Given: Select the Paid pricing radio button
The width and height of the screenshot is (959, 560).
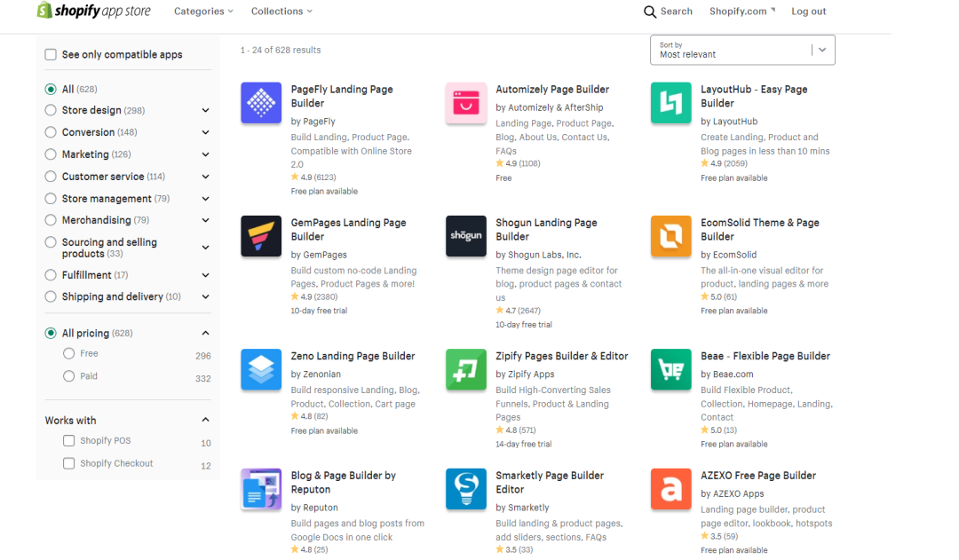Looking at the screenshot, I should coord(68,376).
